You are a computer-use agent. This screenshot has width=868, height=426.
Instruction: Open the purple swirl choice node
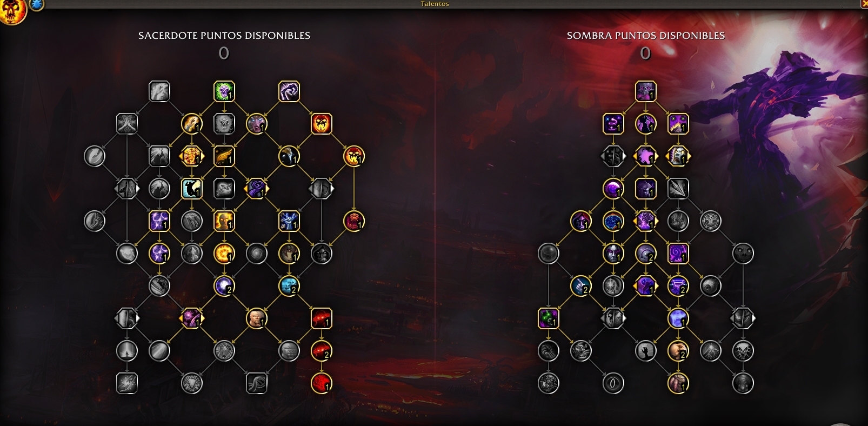pyautogui.click(x=256, y=189)
